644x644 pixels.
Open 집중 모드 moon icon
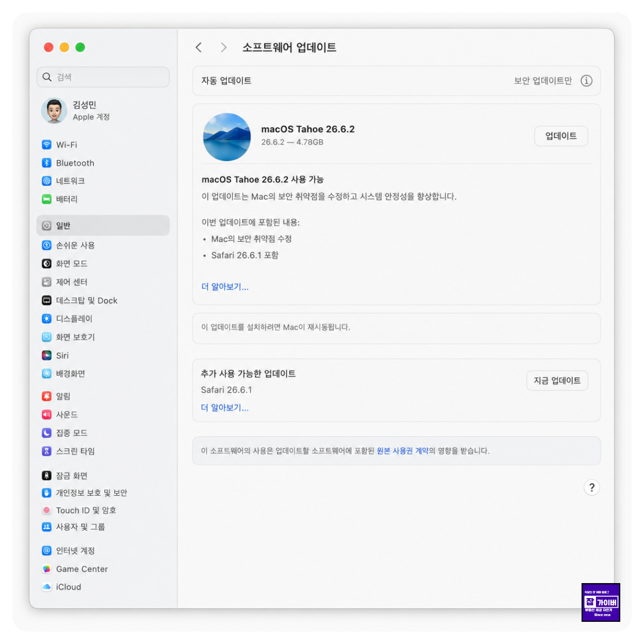coord(46,433)
